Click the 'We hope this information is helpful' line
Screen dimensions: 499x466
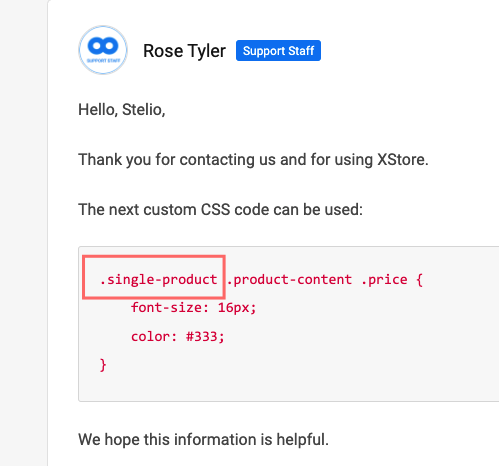(x=203, y=439)
